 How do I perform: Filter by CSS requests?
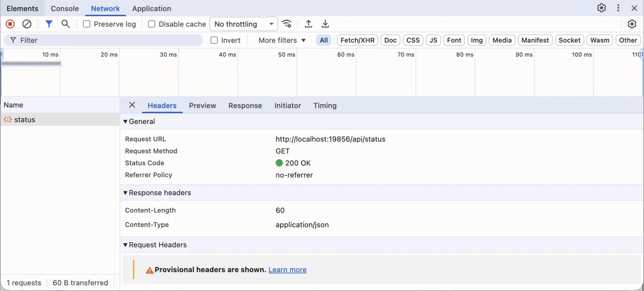(x=413, y=40)
